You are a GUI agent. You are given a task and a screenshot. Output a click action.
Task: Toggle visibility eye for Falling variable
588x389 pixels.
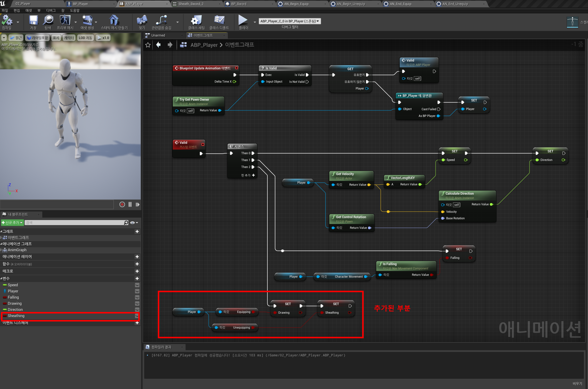(137, 297)
